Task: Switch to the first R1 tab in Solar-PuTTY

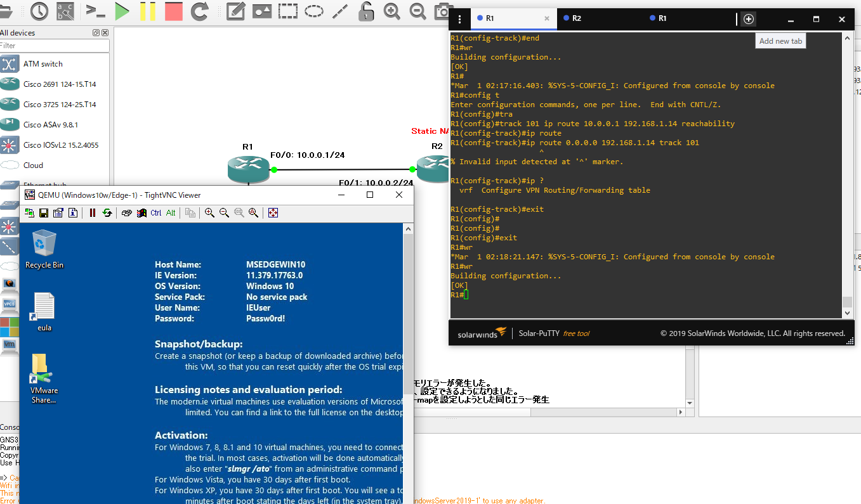Action: pos(508,18)
